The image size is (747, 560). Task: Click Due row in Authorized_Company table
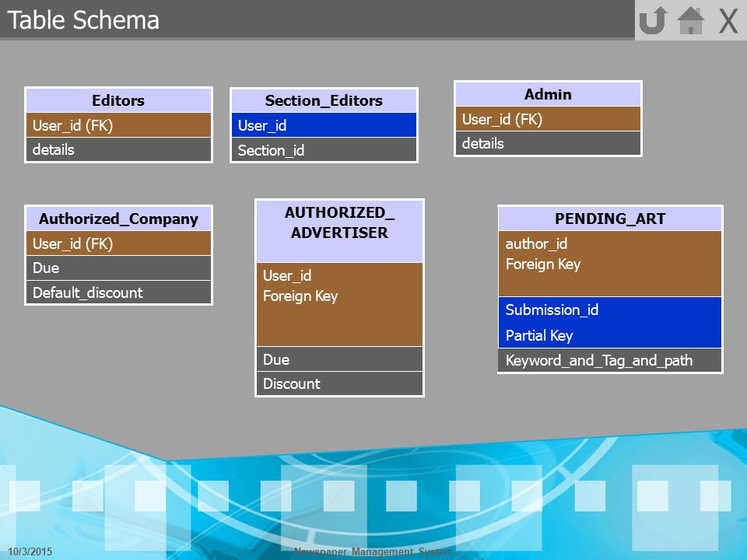point(118,268)
